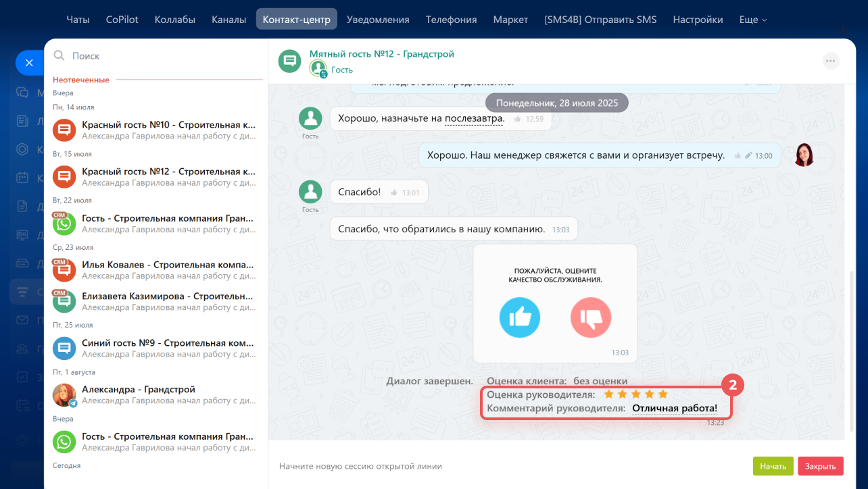
Task: Click the Александра profile photo thumbnail
Action: (64, 395)
